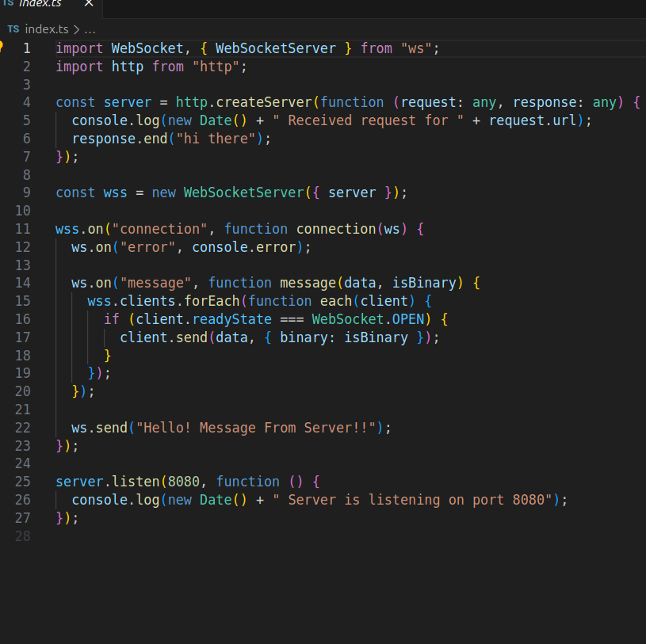Click line number 22 in the gutter

click(x=23, y=428)
